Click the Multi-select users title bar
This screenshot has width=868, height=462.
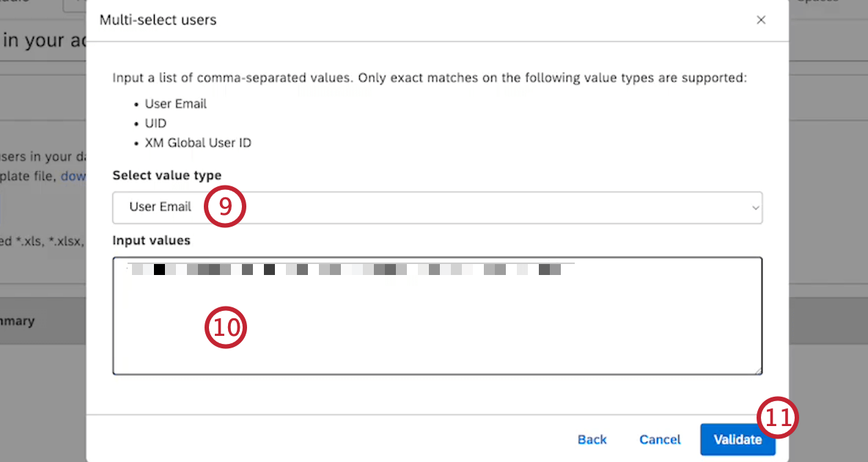tap(158, 20)
